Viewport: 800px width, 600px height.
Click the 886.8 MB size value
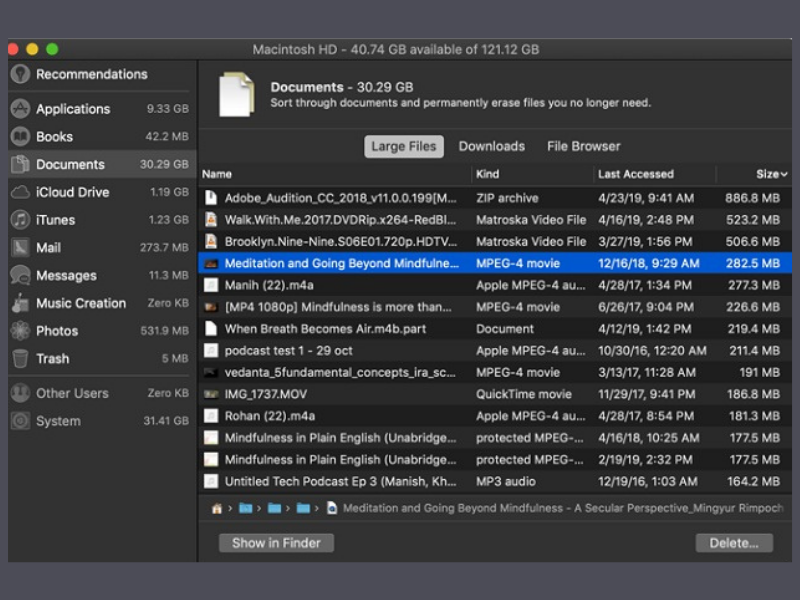point(752,198)
